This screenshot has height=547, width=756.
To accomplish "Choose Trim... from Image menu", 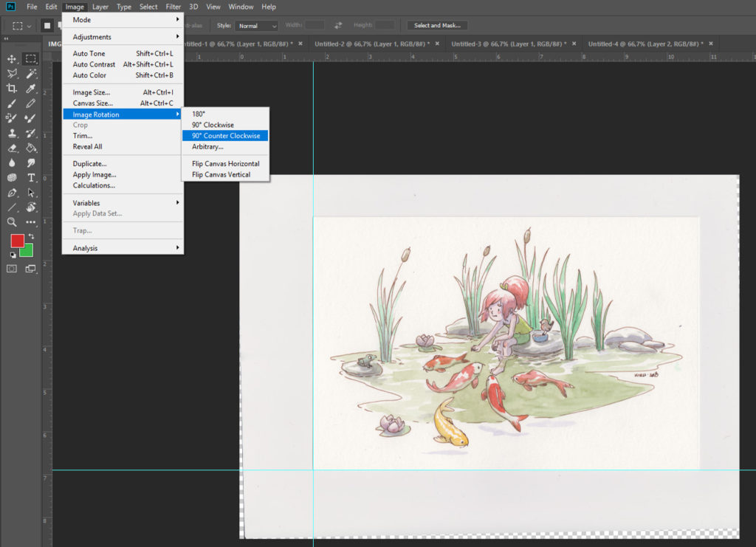I will pos(123,136).
